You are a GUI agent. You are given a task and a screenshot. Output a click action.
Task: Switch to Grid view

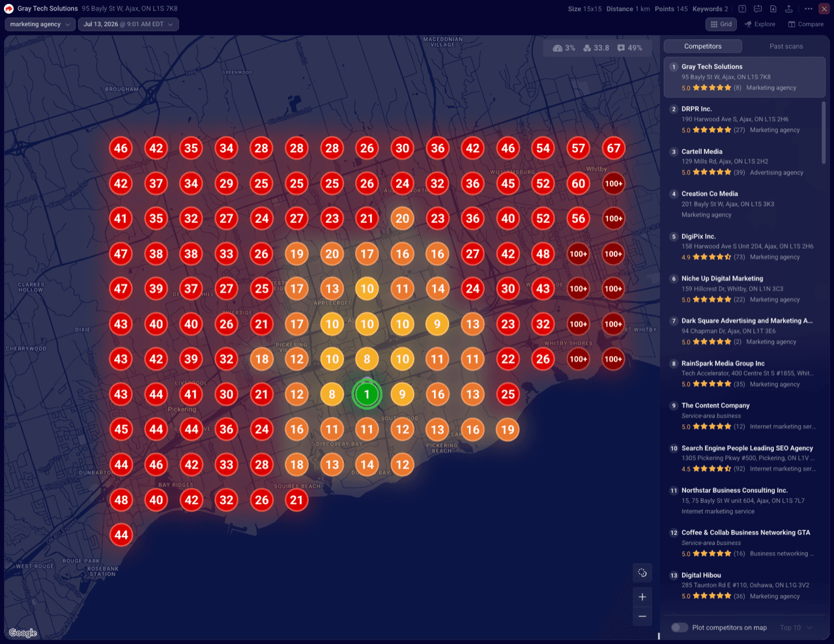click(x=721, y=24)
